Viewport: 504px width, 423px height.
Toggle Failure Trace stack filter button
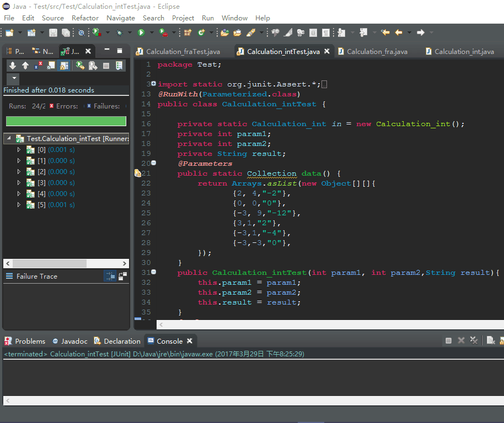pyautogui.click(x=110, y=276)
